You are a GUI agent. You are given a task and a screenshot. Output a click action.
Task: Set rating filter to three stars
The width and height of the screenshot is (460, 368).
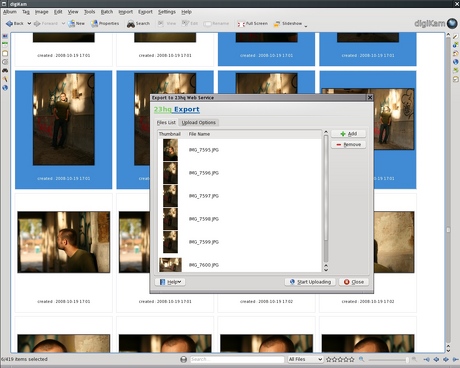(x=340, y=359)
